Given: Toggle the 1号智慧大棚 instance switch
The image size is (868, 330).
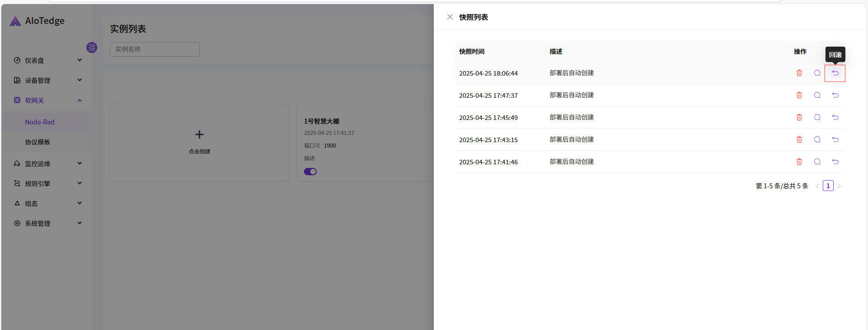Looking at the screenshot, I should pyautogui.click(x=310, y=172).
